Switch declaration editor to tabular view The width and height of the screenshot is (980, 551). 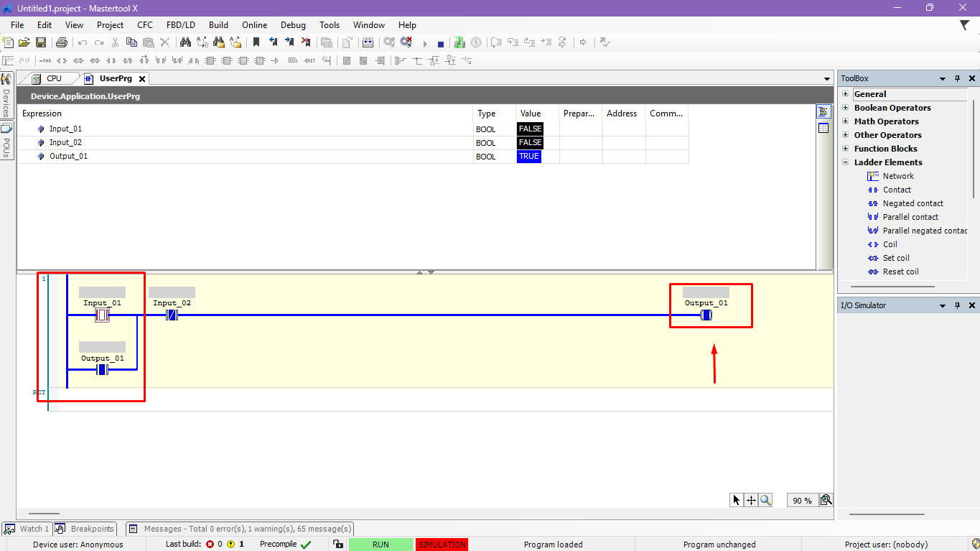point(823,128)
